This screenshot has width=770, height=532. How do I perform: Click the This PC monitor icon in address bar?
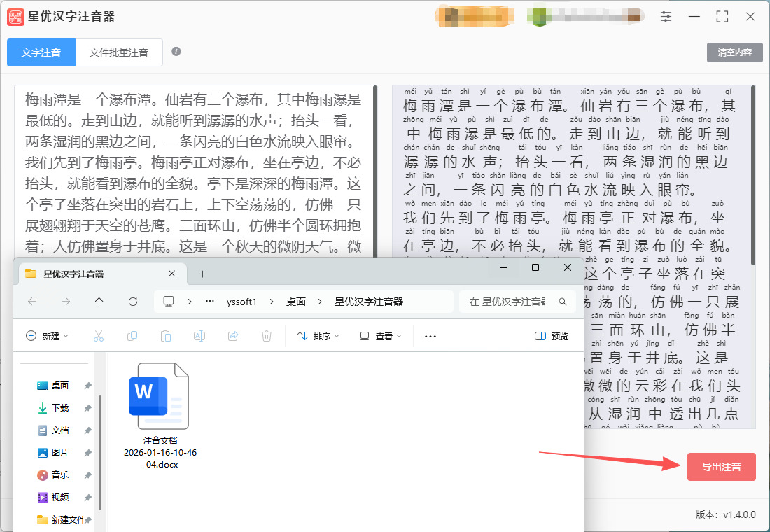pos(169,302)
